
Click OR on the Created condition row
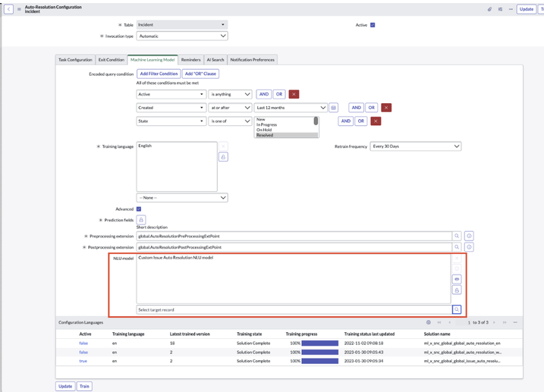tap(372, 108)
